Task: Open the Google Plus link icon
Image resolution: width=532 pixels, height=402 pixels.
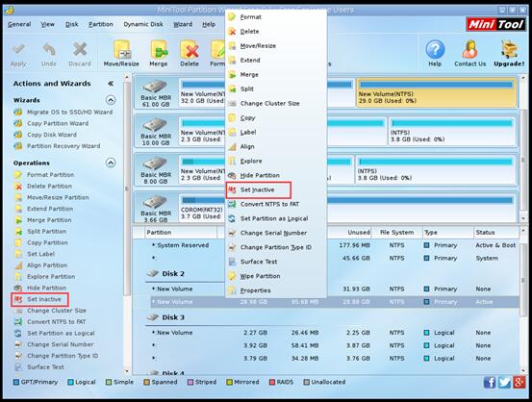Action: click(x=519, y=383)
